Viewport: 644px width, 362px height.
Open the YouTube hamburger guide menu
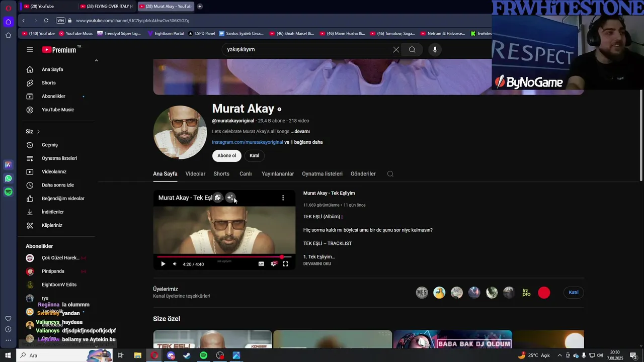point(30,49)
